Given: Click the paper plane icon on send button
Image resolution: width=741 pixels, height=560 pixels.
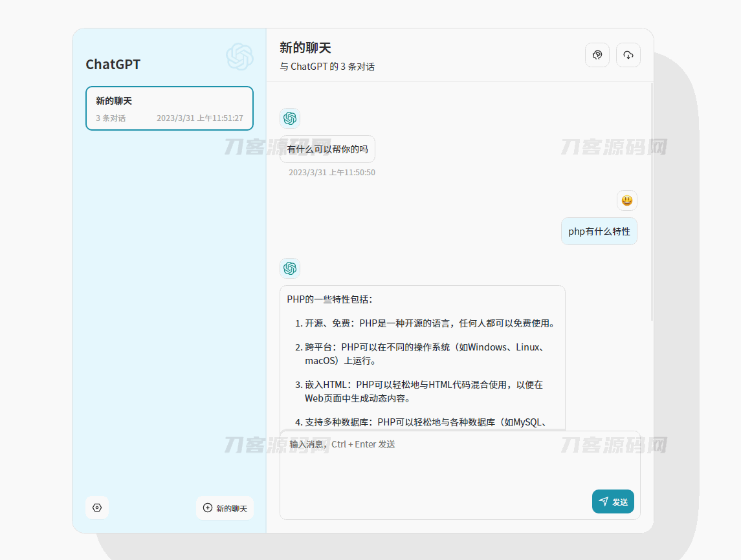Looking at the screenshot, I should pos(603,502).
